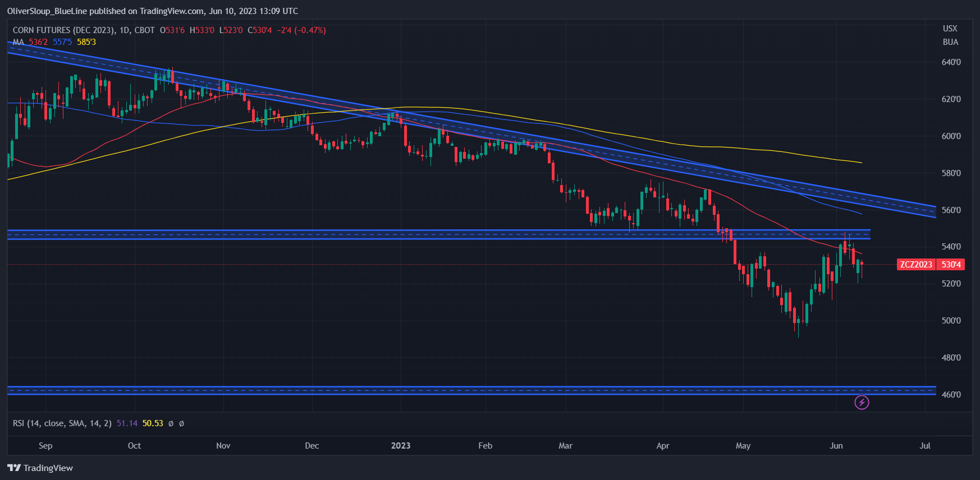980x480 pixels.
Task: Click the RSI SMA value 50.53
Action: pyautogui.click(x=153, y=423)
